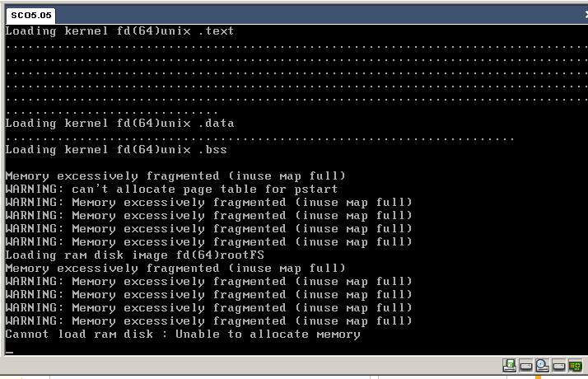Click the blinking cursor at console bottom
This screenshot has width=588, height=379.
click(x=10, y=350)
